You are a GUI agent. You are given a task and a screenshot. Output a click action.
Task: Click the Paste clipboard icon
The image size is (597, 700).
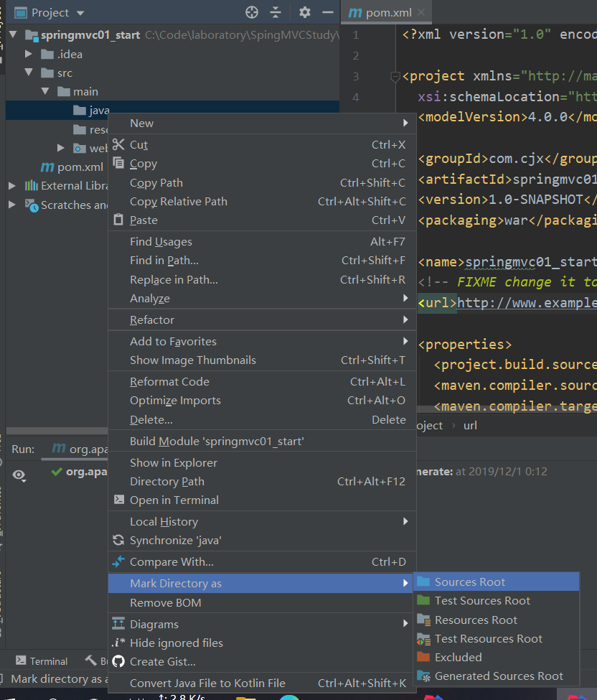pos(118,220)
